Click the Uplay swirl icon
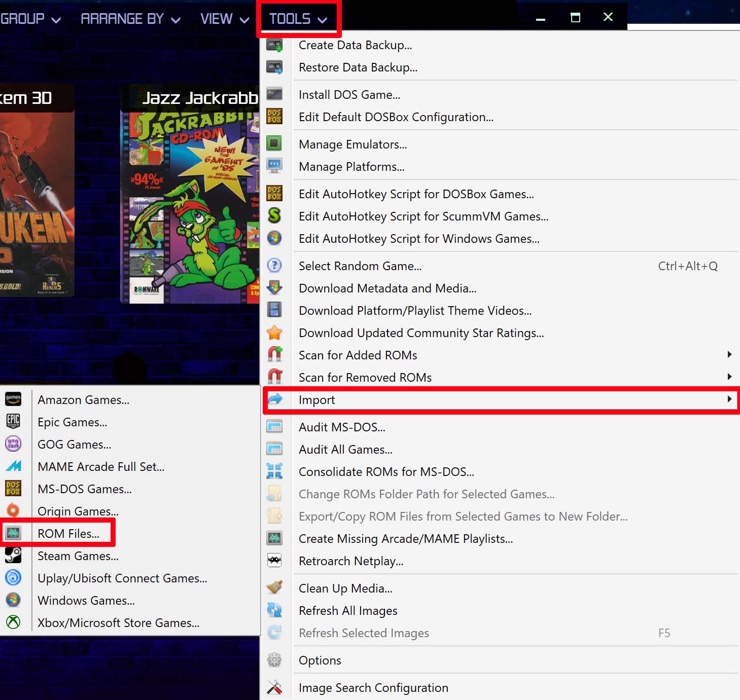 point(13,577)
